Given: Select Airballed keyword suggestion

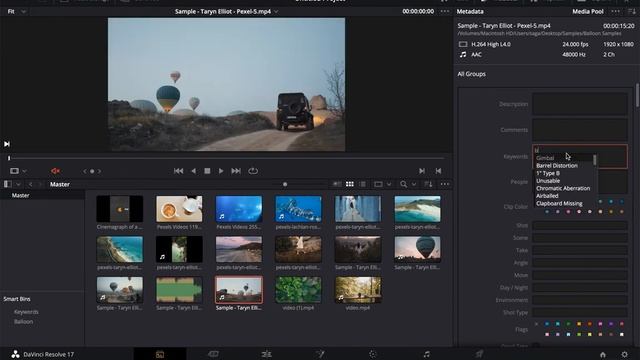Looking at the screenshot, I should 547,196.
